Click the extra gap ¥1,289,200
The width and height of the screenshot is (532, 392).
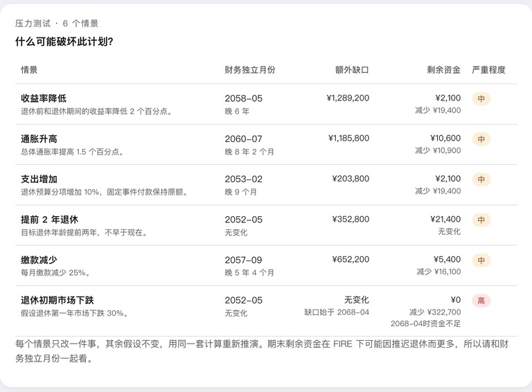[348, 98]
